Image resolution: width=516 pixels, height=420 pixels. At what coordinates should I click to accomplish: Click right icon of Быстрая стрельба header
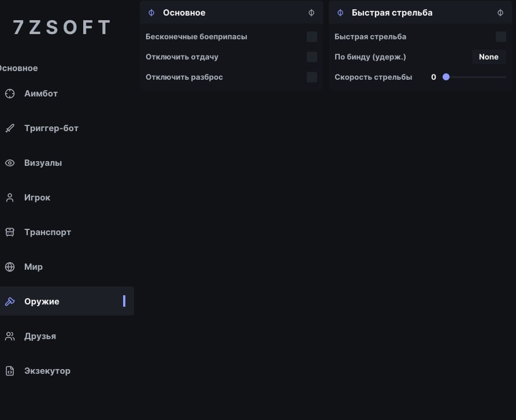[x=500, y=13]
